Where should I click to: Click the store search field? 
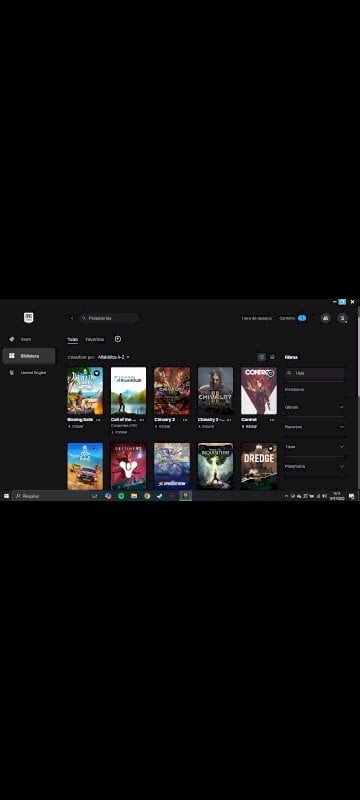109,318
